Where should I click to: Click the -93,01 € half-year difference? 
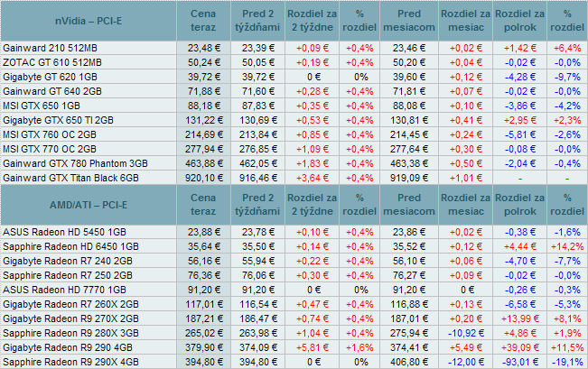(x=519, y=363)
